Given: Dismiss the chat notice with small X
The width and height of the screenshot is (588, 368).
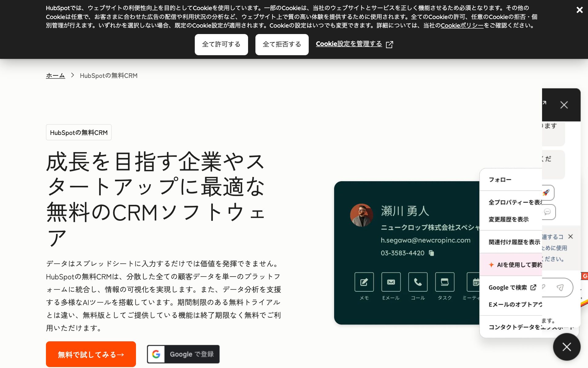Looking at the screenshot, I should [x=570, y=236].
